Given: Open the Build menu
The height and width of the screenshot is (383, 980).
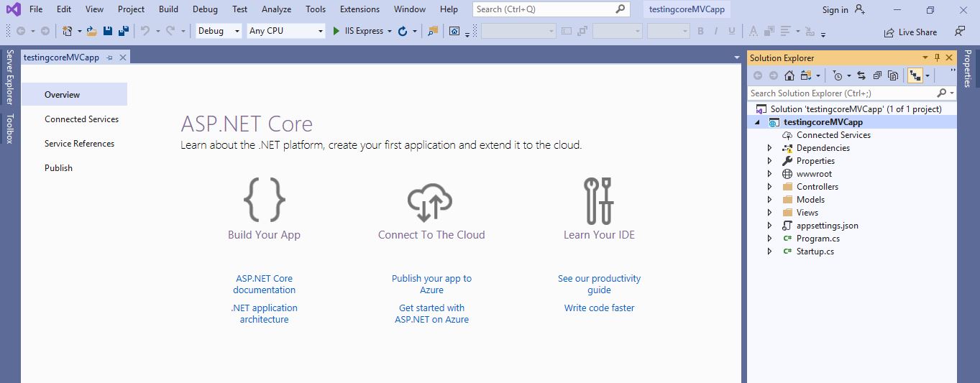Looking at the screenshot, I should 168,9.
